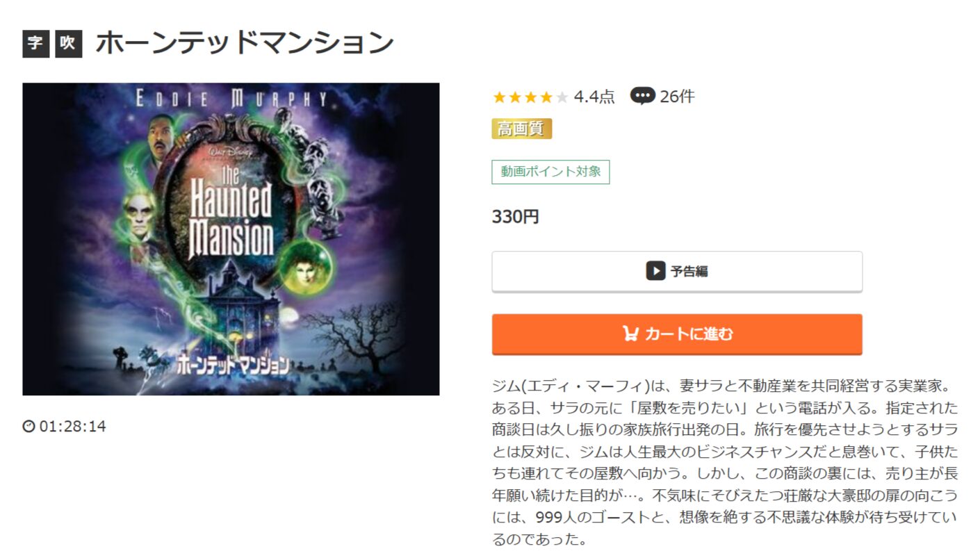Click the grey fifth rating star
The width and height of the screenshot is (980, 551).
(562, 97)
